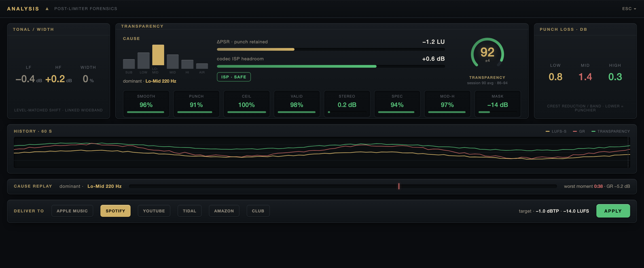Click the target –14.0 LUFS value

(x=576, y=211)
